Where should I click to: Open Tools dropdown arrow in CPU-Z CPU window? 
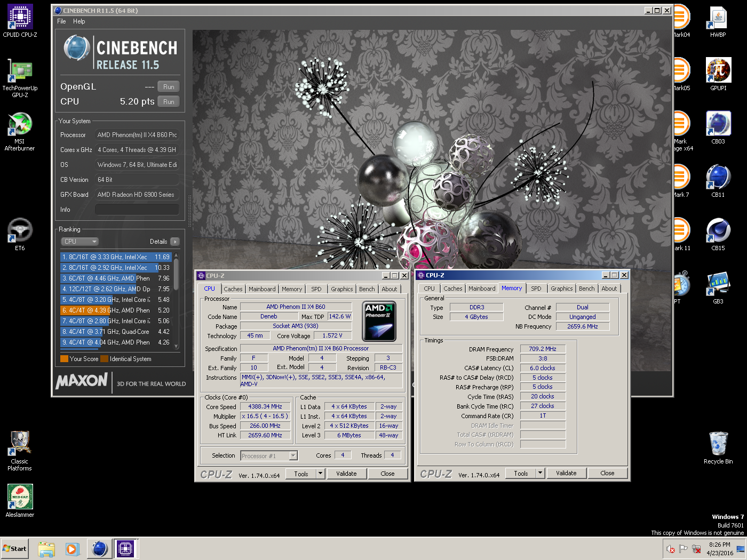(321, 474)
